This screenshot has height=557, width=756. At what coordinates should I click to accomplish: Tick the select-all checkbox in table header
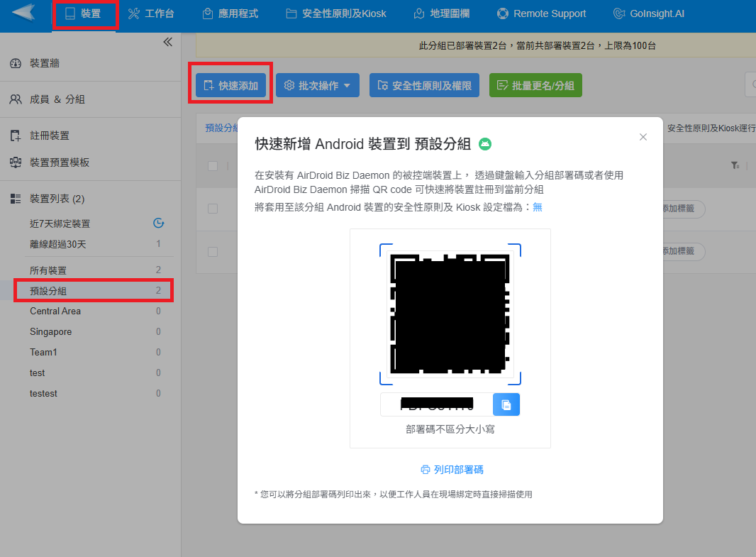[213, 166]
